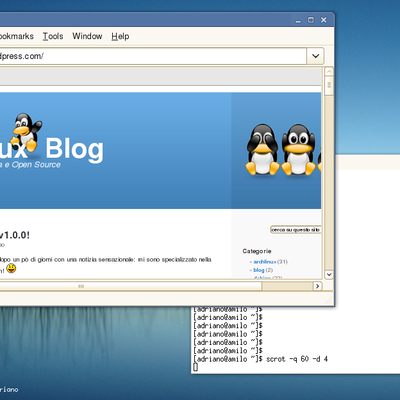This screenshot has height=400, width=400.
Task: Open the Bookmarks menu
Action: 16,36
